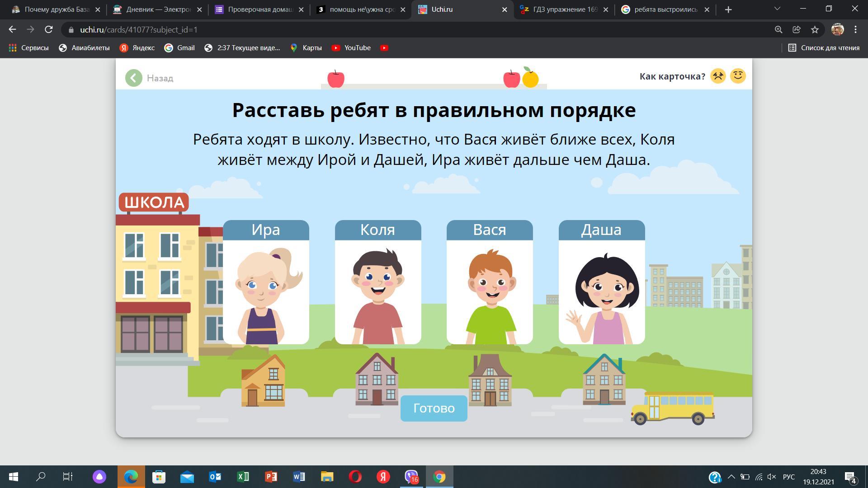Rate card with the happy face emoji
The height and width of the screenshot is (488, 868).
click(x=738, y=76)
